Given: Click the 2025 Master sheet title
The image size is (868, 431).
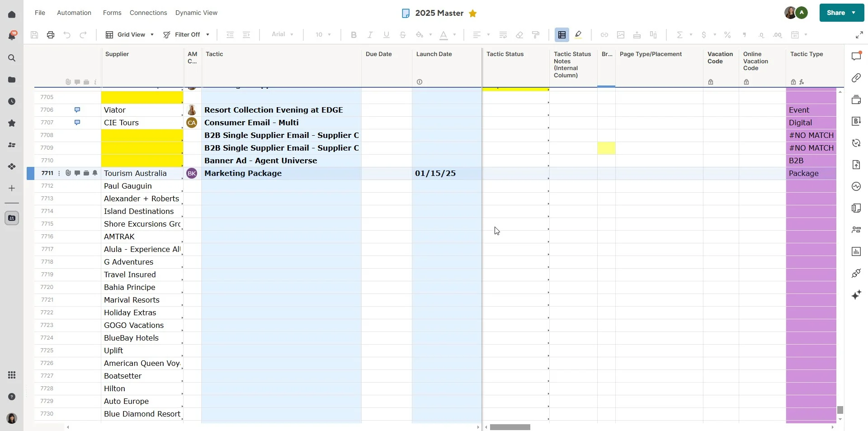Looking at the screenshot, I should (x=439, y=13).
